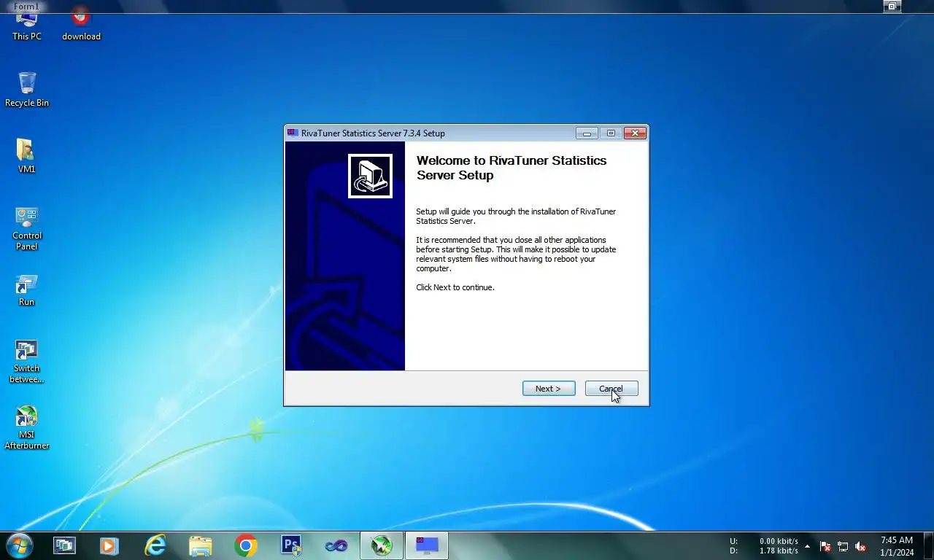Viewport: 934px width, 560px height.
Task: Open This PC desktop icon
Action: (x=27, y=27)
